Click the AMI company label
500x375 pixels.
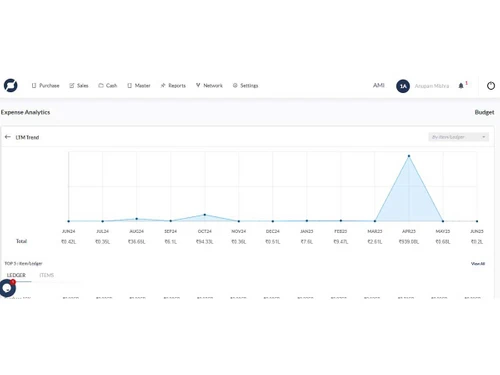click(379, 85)
